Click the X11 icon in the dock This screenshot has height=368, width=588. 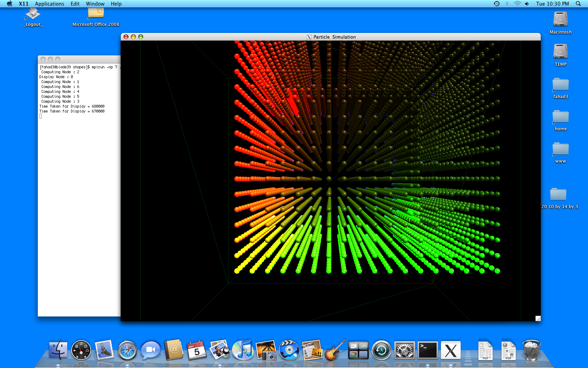[x=450, y=350]
